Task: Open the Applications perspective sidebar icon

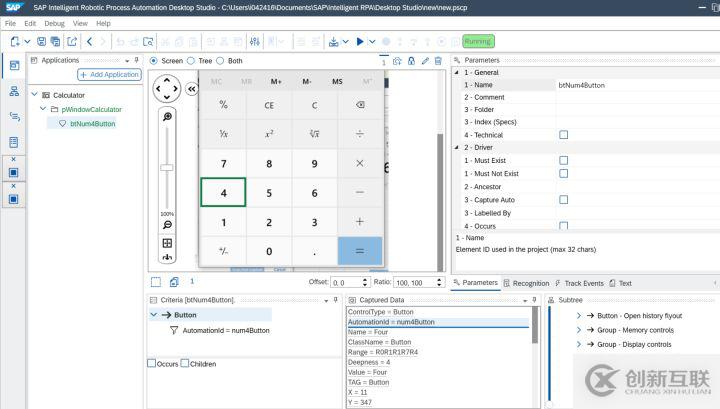Action: tap(14, 65)
